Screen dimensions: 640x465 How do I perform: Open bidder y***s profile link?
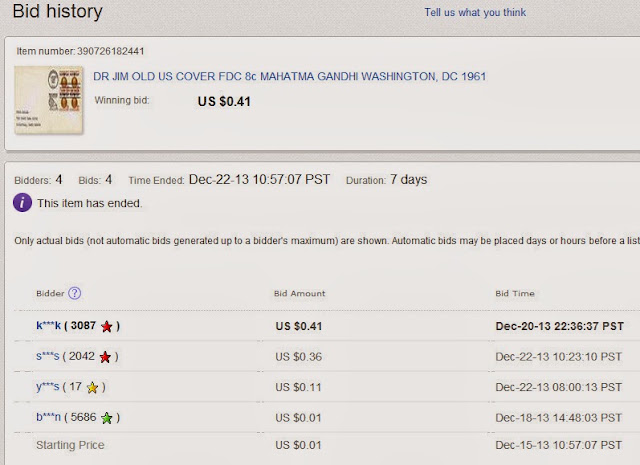point(47,386)
